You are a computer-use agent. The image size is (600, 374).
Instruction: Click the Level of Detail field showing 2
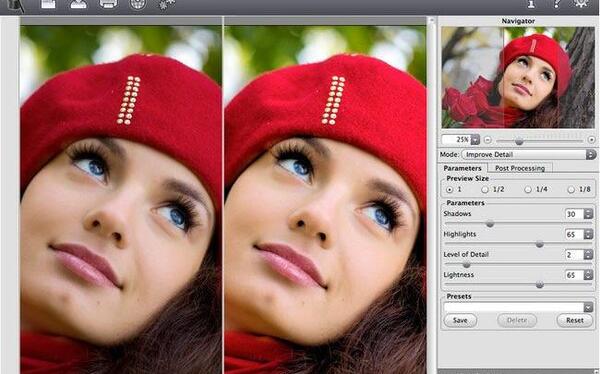tap(574, 254)
